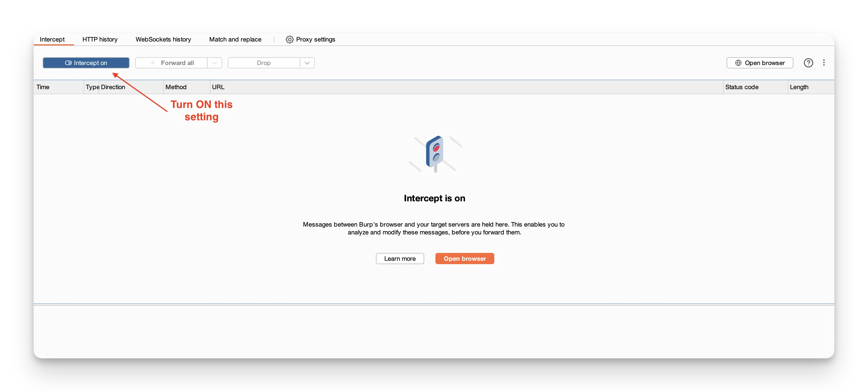
Task: Expand the Forward all dropdown arrow
Action: tap(215, 63)
